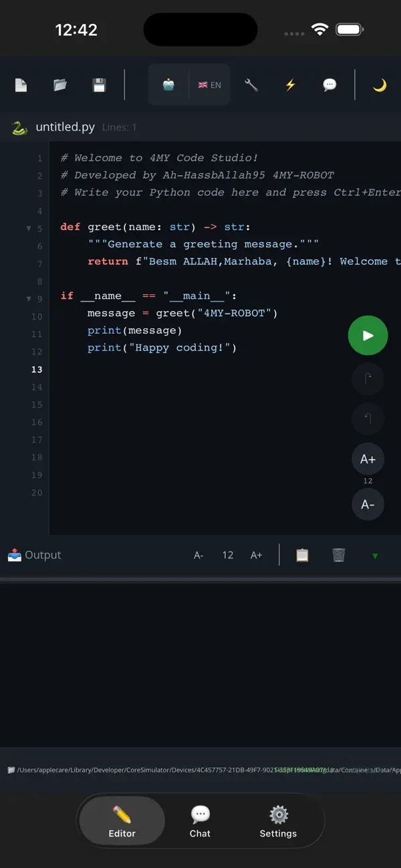The width and height of the screenshot is (401, 868).
Task: Click the redo arrow button below play
Action: (x=368, y=380)
